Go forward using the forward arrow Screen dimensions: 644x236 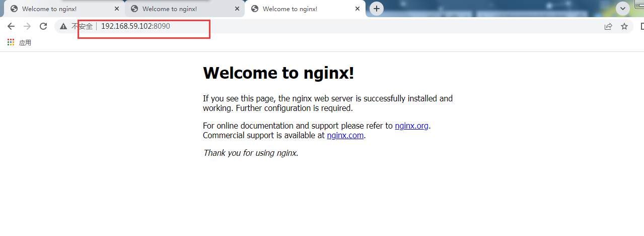pos(27,26)
